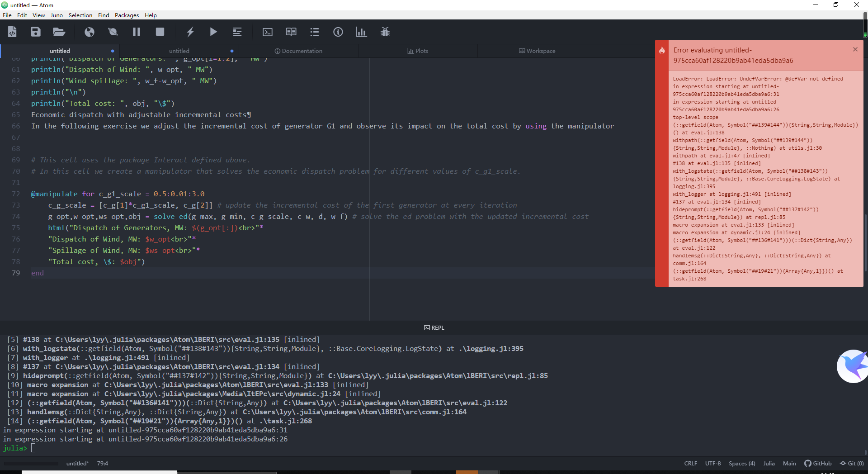Click the error notification title text
This screenshot has height=474, width=868.
733,55
